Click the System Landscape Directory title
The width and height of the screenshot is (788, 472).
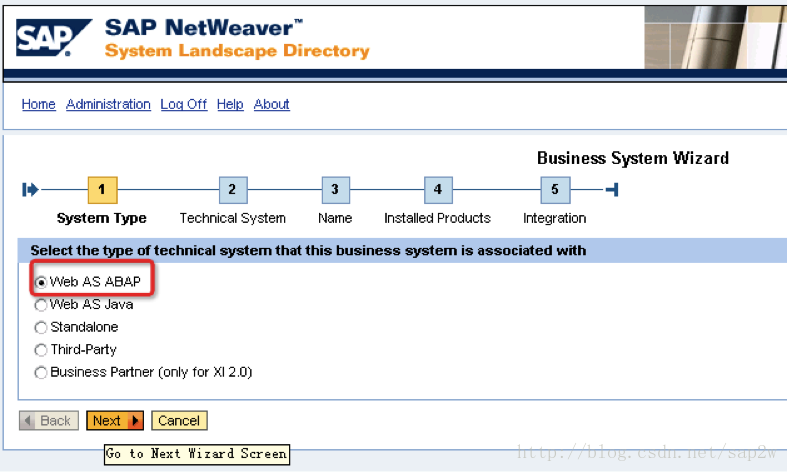coord(237,51)
